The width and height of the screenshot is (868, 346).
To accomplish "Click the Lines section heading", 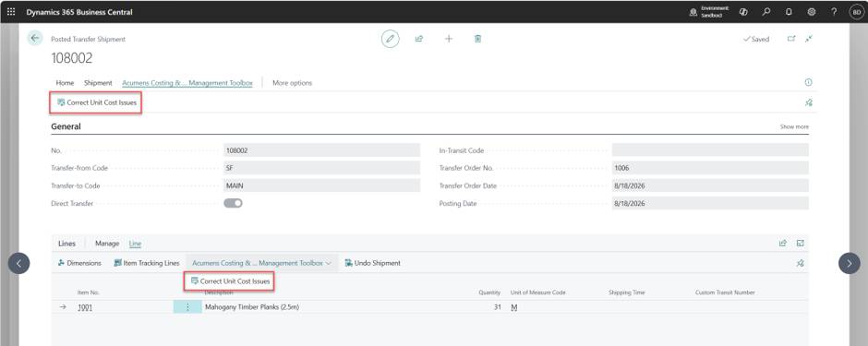I will click(66, 244).
